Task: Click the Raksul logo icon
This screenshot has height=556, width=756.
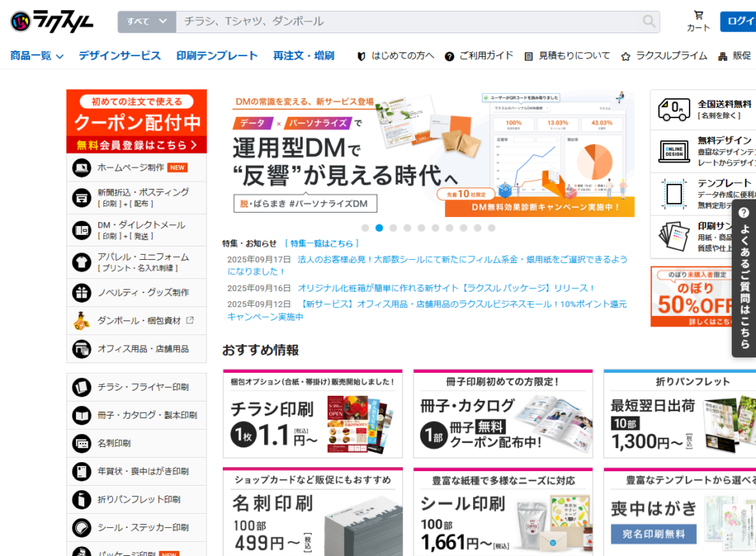Action: pyautogui.click(x=22, y=21)
